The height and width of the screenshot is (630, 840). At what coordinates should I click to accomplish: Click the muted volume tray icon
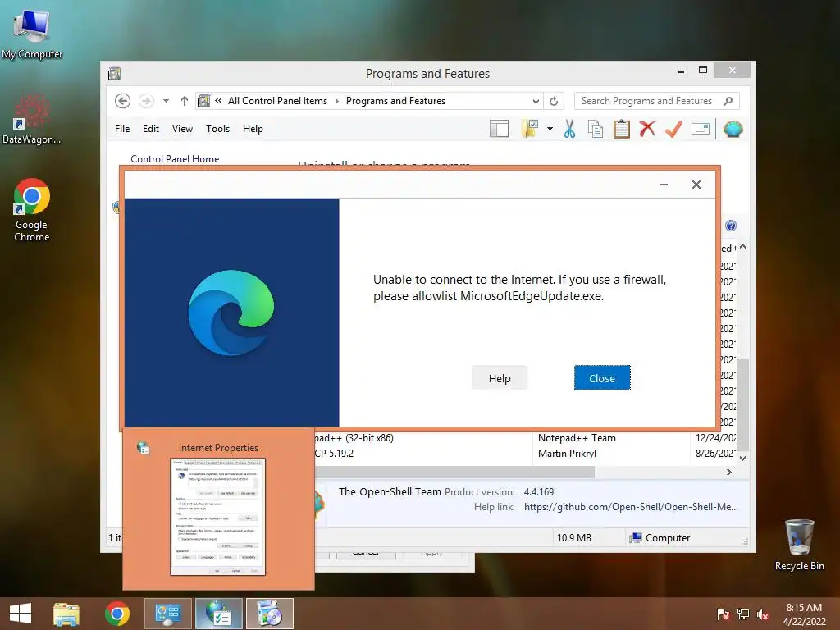[763, 614]
